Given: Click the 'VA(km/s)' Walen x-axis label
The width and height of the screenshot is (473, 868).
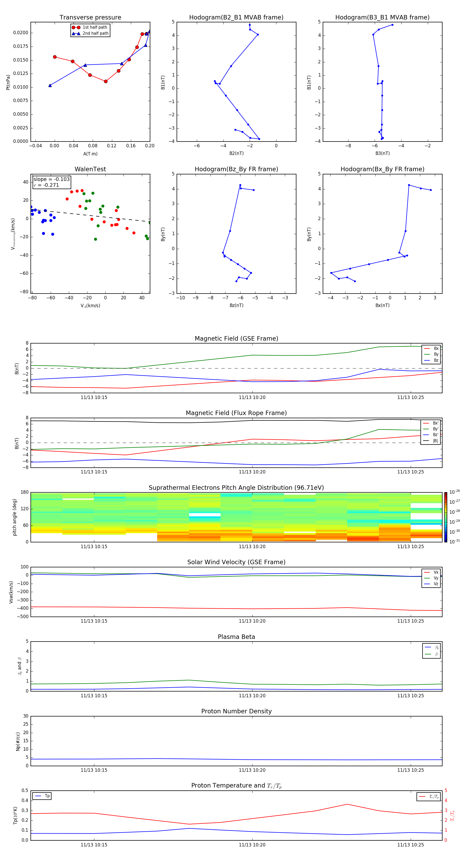Looking at the screenshot, I should tap(90, 306).
